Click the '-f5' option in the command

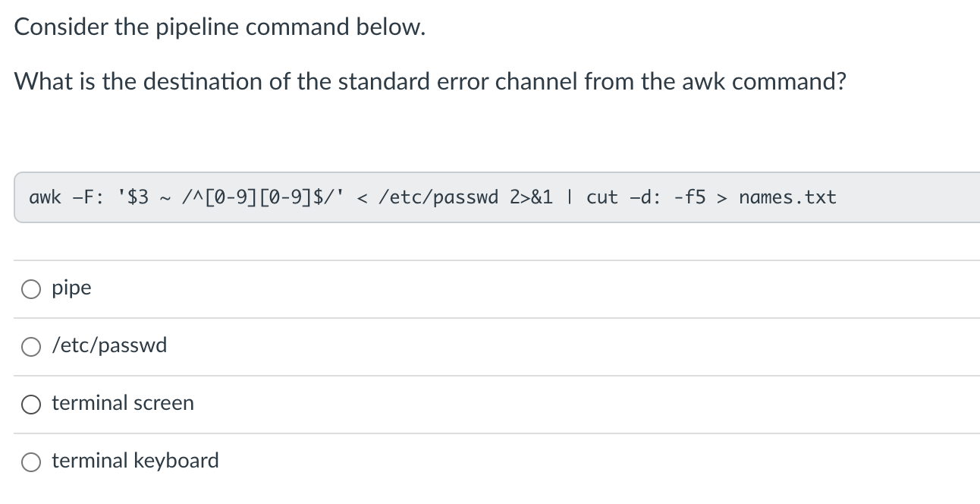pyautogui.click(x=689, y=198)
